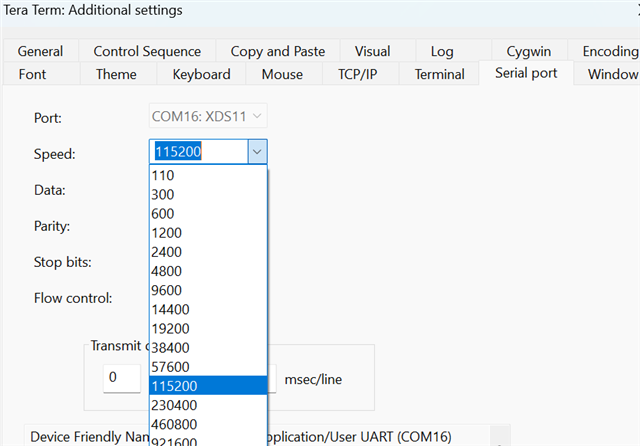
Task: Switch to the General tab
Action: click(x=40, y=51)
